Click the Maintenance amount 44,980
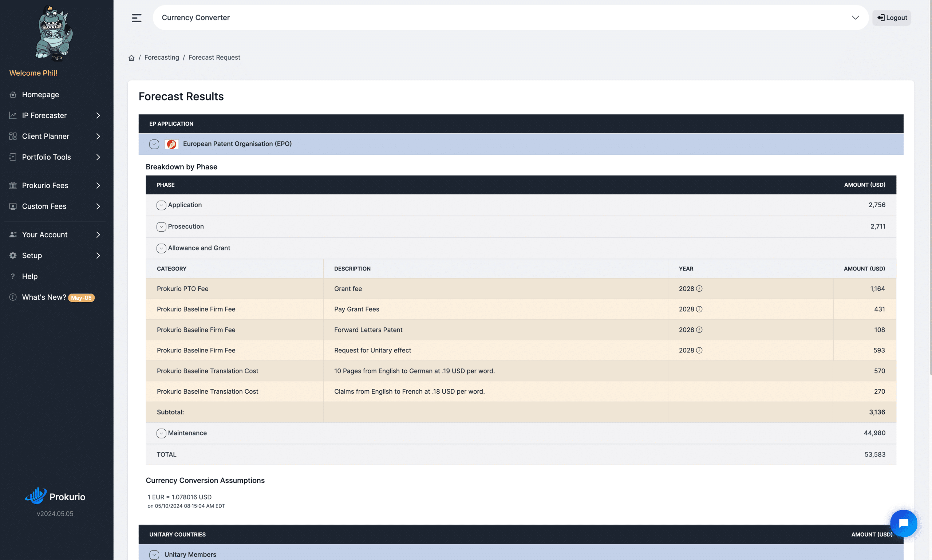Viewport: 932px width, 560px height. (x=874, y=433)
